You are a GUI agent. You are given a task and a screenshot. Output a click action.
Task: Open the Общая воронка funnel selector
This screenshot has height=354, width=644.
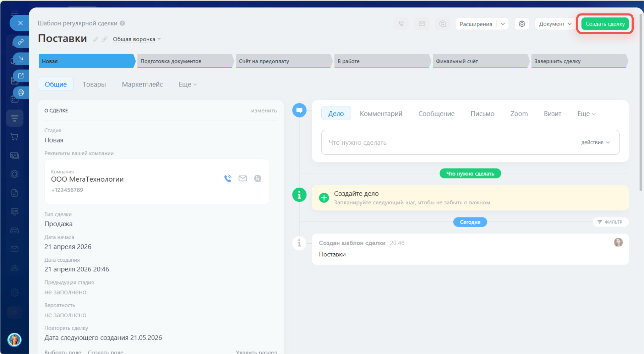(136, 39)
